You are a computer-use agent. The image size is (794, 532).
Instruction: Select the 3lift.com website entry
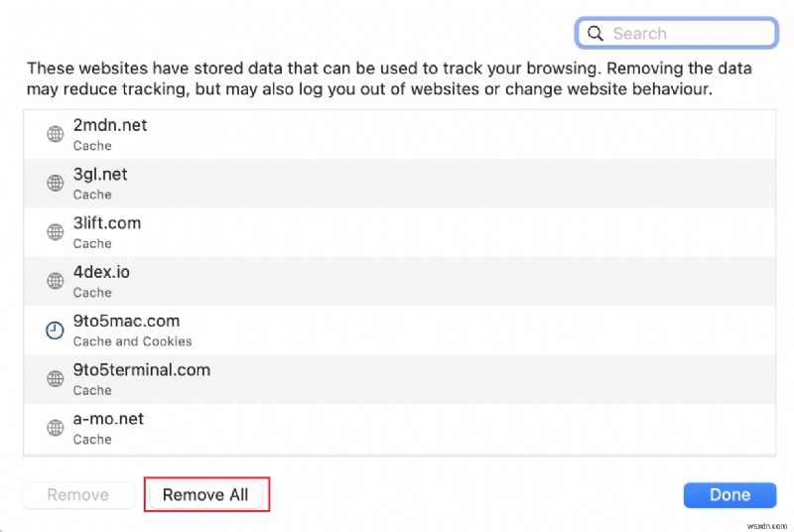point(397,232)
